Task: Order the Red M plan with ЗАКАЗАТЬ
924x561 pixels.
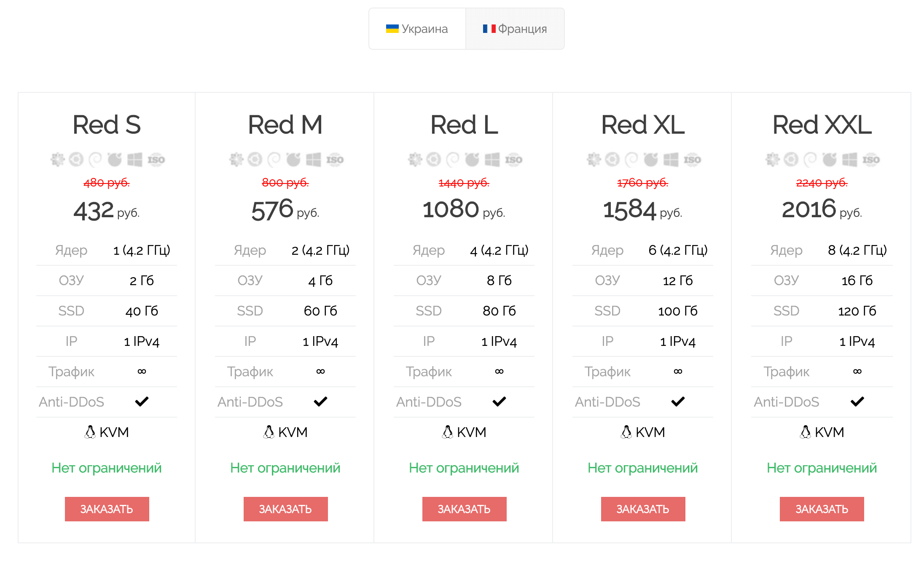Action: point(285,509)
